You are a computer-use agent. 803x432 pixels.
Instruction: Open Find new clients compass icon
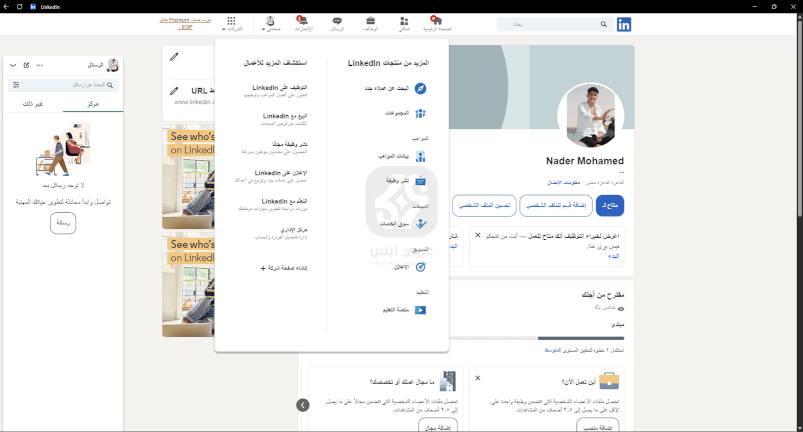click(420, 89)
